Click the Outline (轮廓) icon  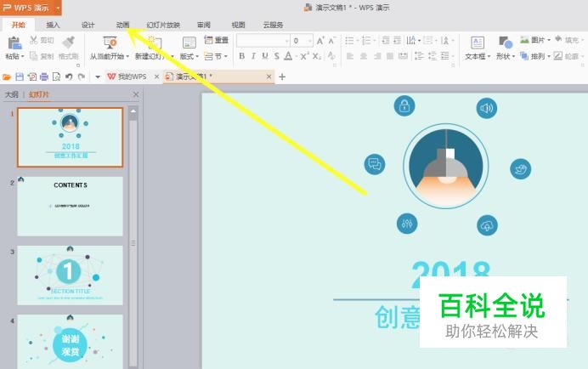click(x=558, y=56)
